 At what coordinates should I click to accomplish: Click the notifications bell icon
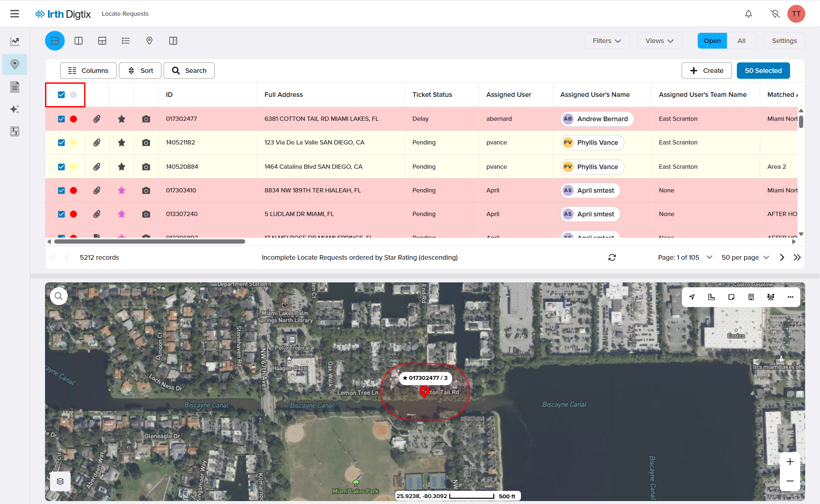(x=748, y=14)
